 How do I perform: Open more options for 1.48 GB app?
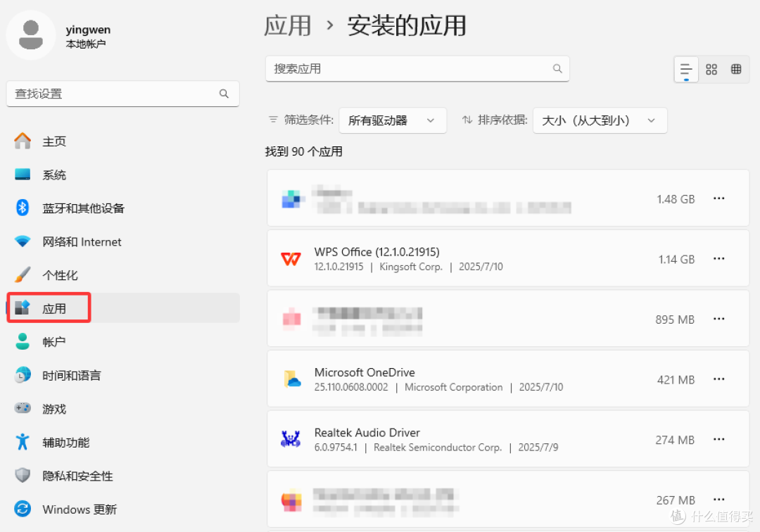point(718,198)
